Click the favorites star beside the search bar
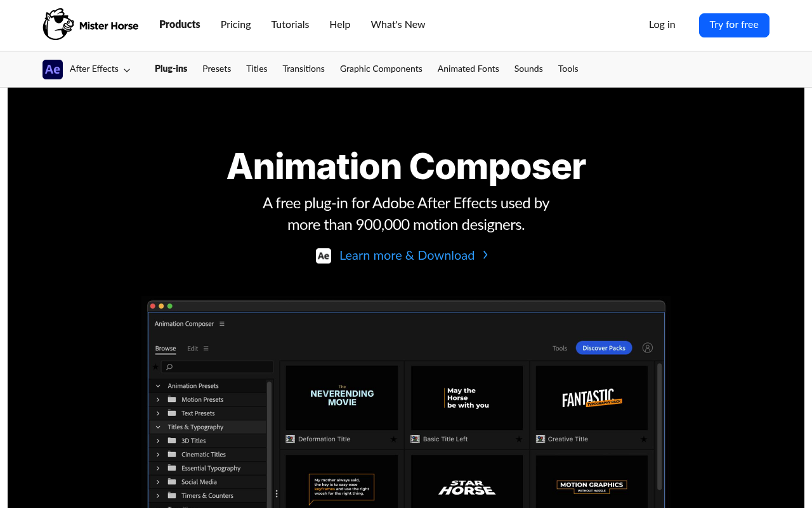Viewport: 812px width, 508px height. (155, 367)
